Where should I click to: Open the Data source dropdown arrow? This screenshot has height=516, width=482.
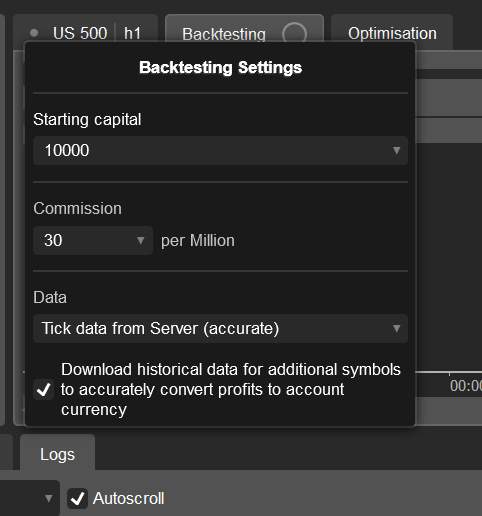[396, 329]
